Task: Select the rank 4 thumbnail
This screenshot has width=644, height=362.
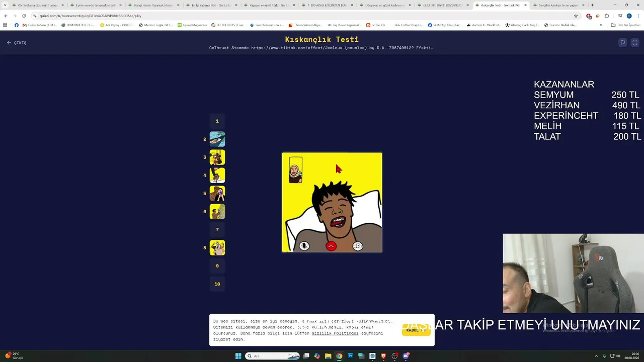Action: [217, 175]
